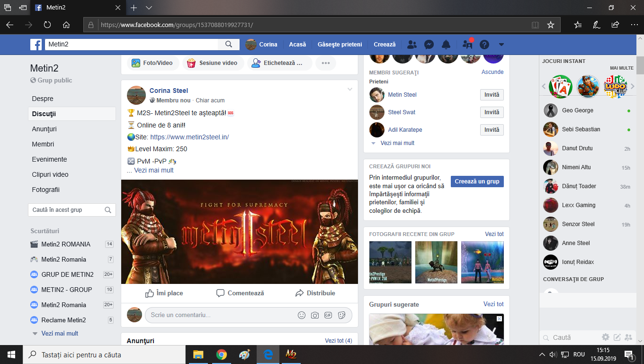Viewport: 644px width, 364px height.
Task: Open the Metin2Steel banner image
Action: click(x=240, y=232)
